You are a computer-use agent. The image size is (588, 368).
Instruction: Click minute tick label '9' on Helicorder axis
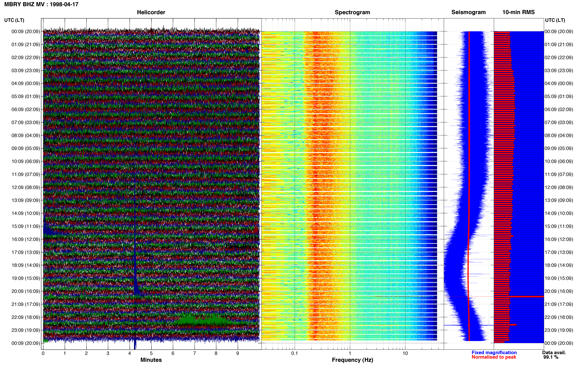click(x=238, y=353)
